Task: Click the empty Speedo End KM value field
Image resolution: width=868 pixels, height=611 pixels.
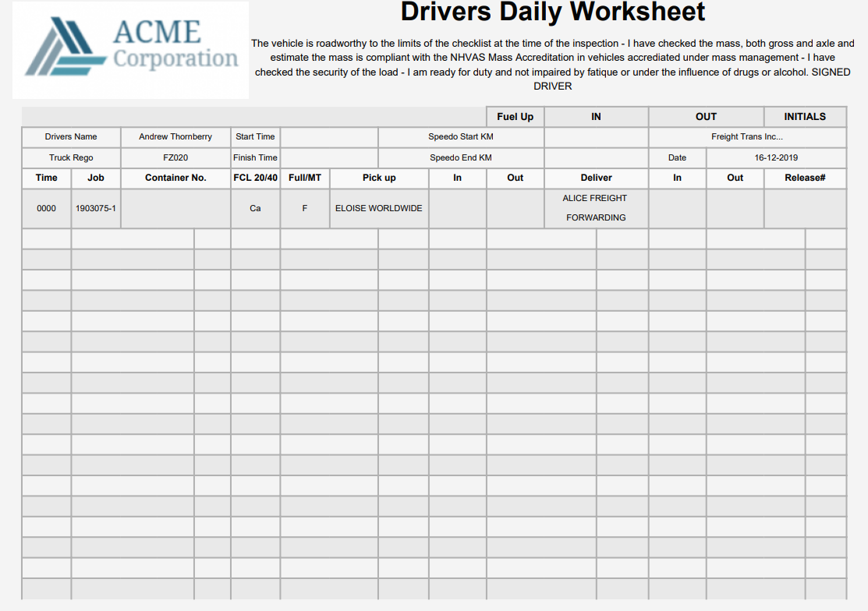Action: (x=596, y=157)
